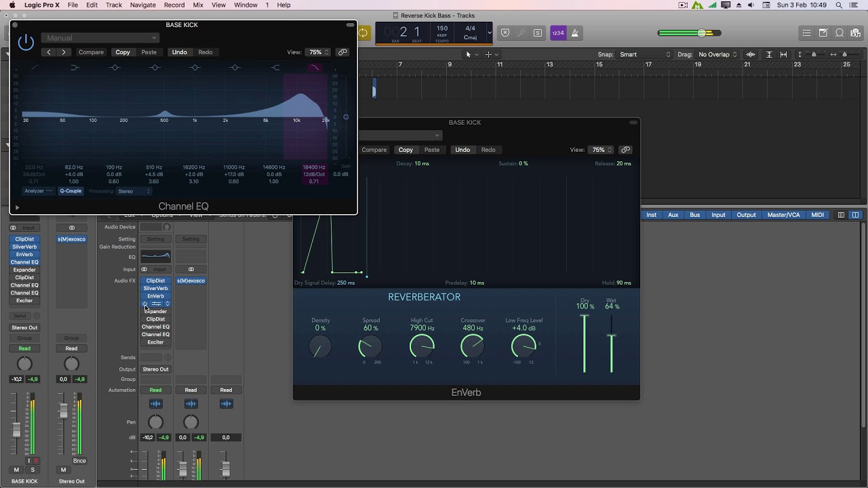Open the Logic Pro X application menu
This screenshot has width=868, height=488.
42,5
